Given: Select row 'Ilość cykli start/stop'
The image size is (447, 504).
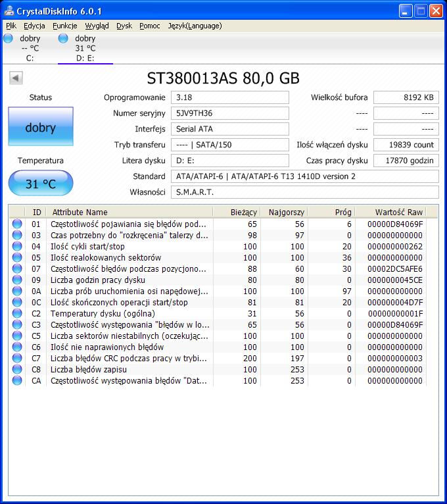Looking at the screenshot, I should [218, 247].
